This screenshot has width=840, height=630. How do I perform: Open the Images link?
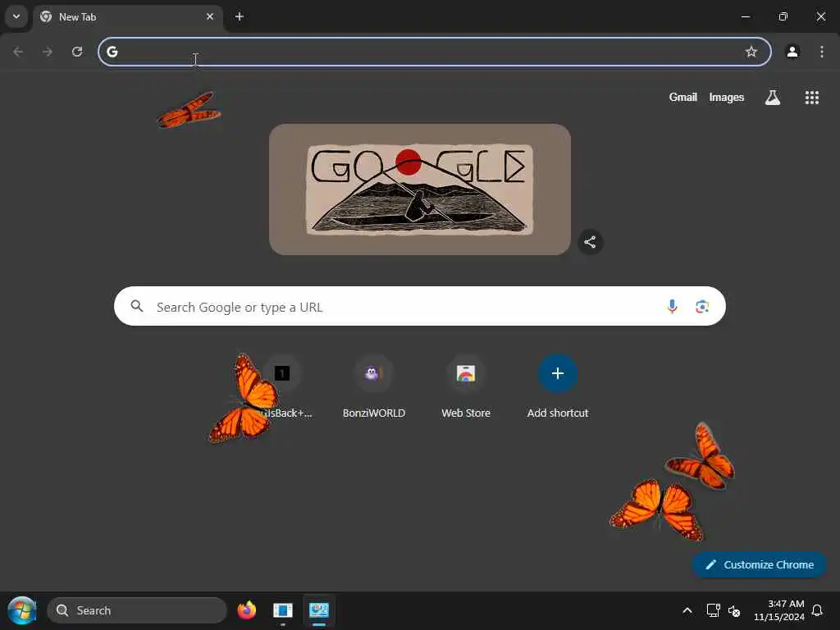click(727, 97)
